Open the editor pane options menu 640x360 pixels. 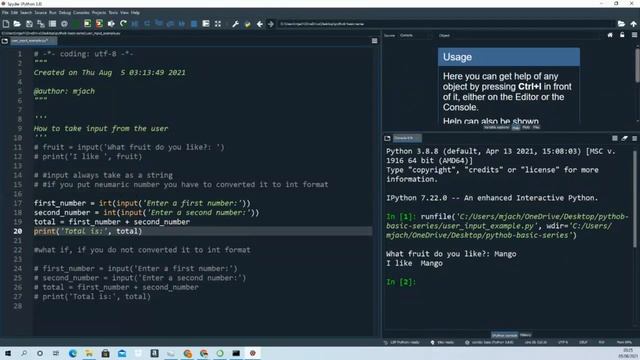[x=374, y=41]
